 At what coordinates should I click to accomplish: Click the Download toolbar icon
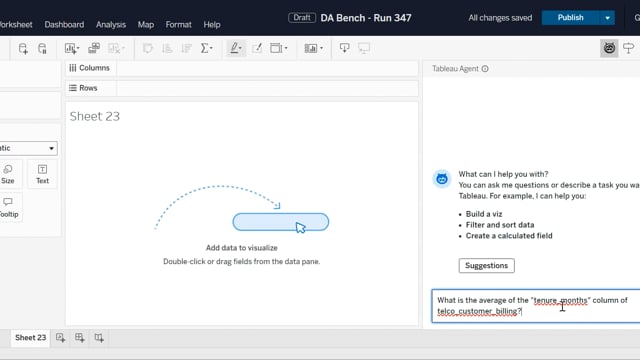pos(344,49)
